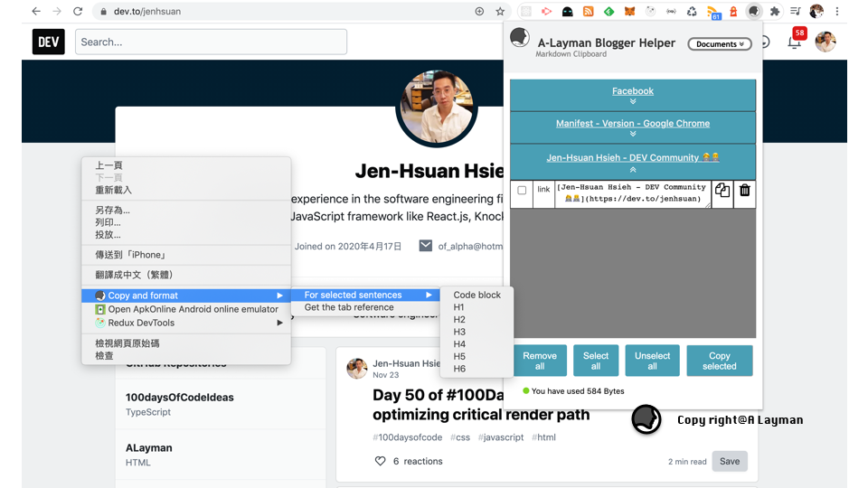Expand the Facebook section

click(x=633, y=101)
